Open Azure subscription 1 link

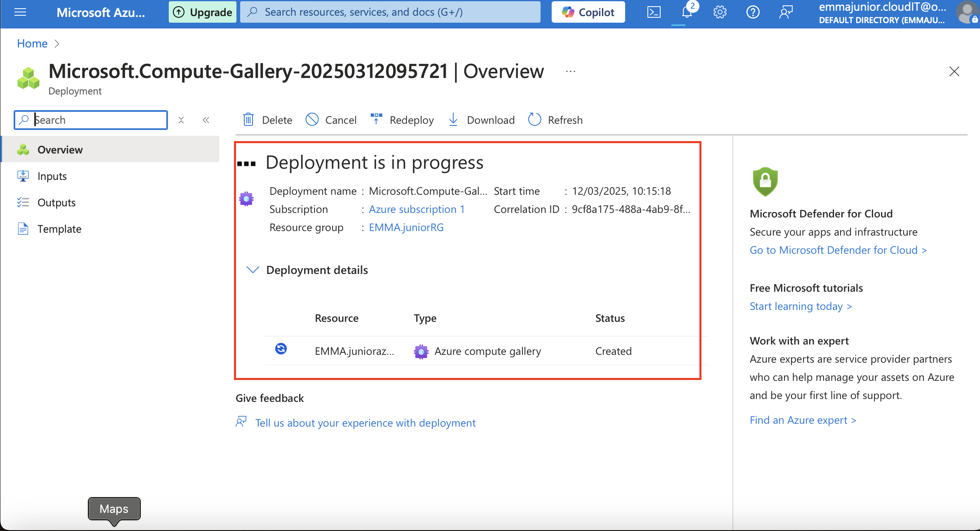[x=417, y=209]
